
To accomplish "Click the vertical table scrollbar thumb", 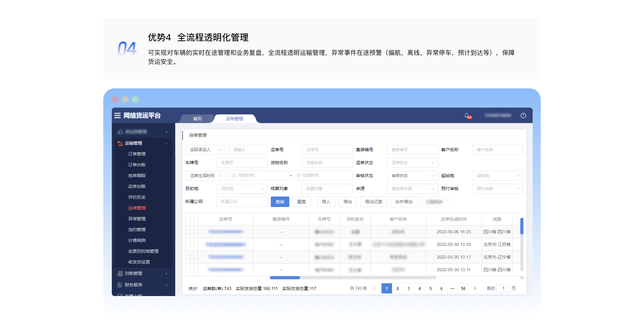I will coord(522,226).
